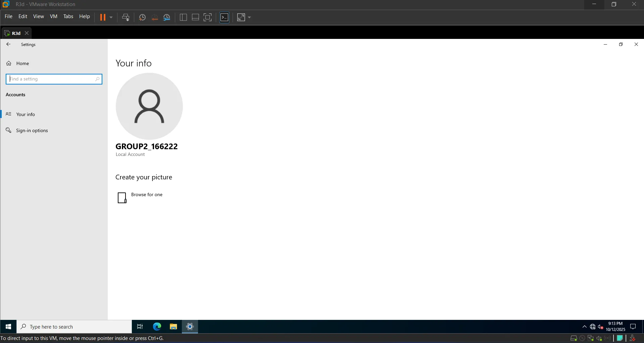Open the VM menu

coord(54,16)
